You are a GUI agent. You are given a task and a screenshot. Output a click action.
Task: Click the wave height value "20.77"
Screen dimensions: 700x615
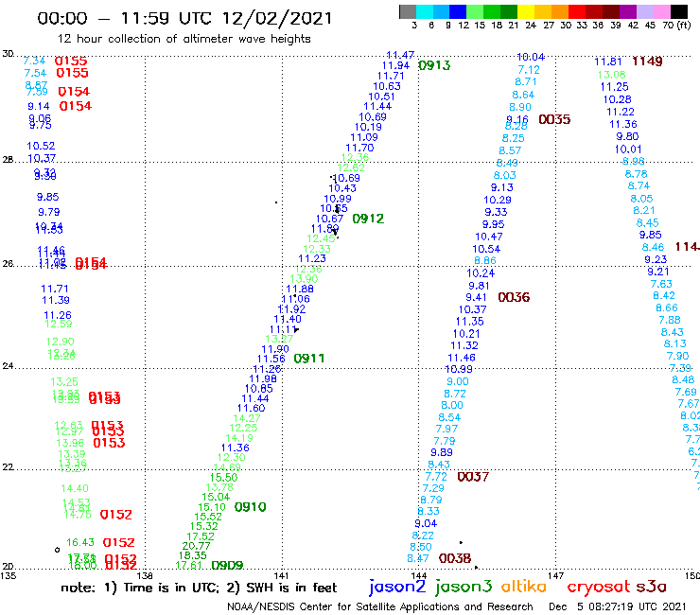click(x=196, y=546)
